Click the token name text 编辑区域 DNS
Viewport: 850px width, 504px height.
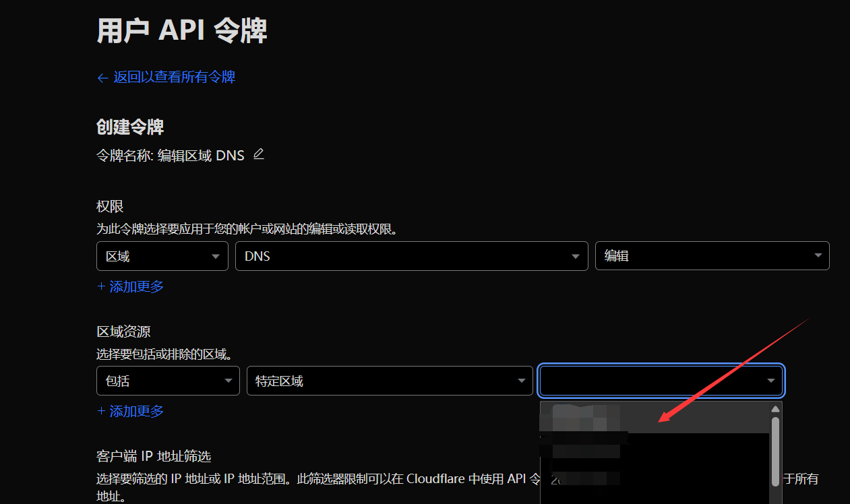pyautogui.click(x=201, y=156)
